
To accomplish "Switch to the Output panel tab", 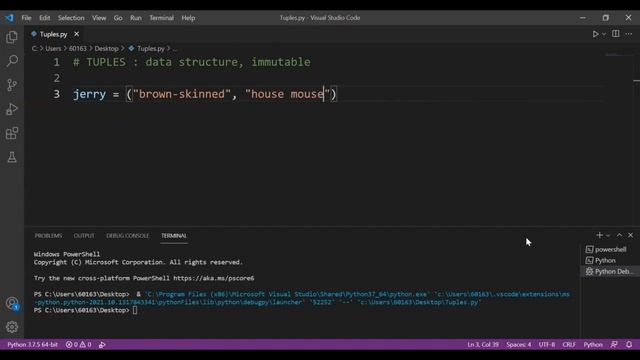I will [x=84, y=236].
